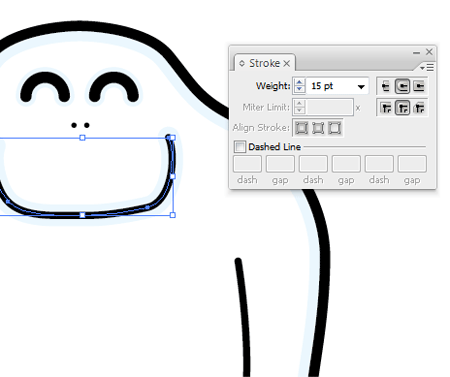Select the Round Join icon

click(402, 108)
